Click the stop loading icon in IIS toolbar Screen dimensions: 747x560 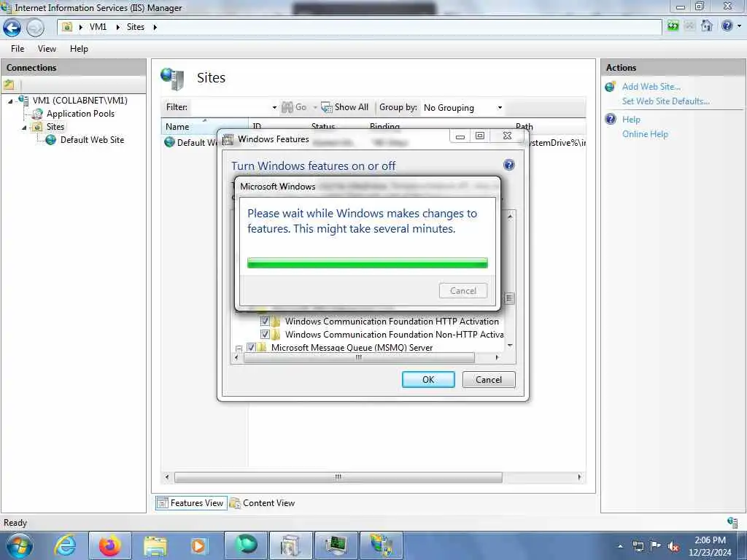tap(689, 26)
